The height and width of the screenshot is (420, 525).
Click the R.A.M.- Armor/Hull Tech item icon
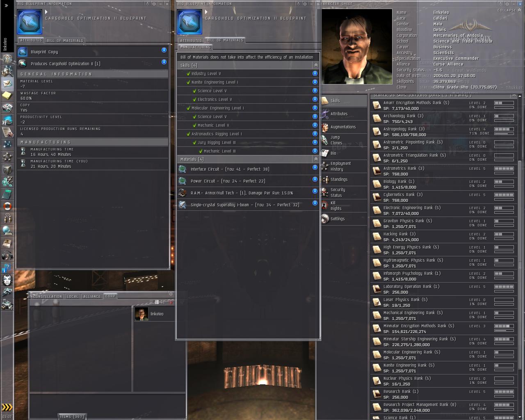click(x=183, y=193)
